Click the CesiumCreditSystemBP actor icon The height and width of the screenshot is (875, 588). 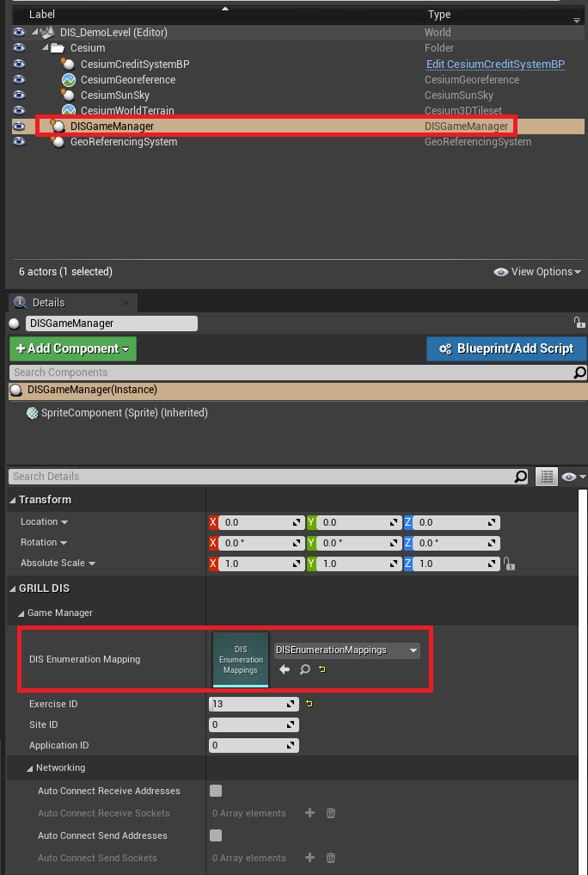point(68,64)
